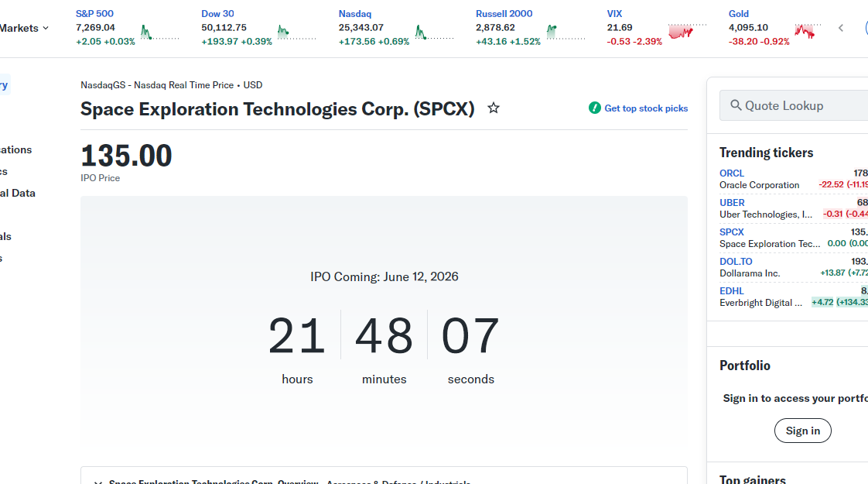Open the Gold mini sparkline chart
Image resolution: width=868 pixels, height=484 pixels.
[x=808, y=32]
